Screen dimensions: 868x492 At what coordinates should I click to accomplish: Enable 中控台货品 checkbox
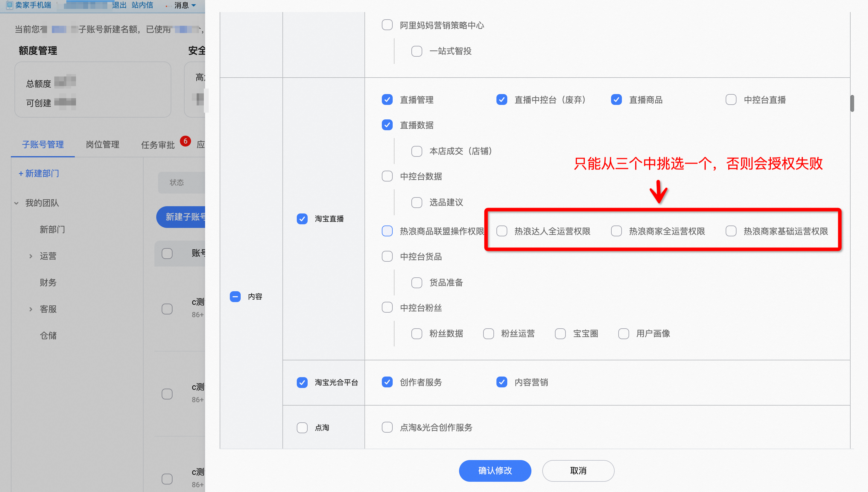point(387,257)
